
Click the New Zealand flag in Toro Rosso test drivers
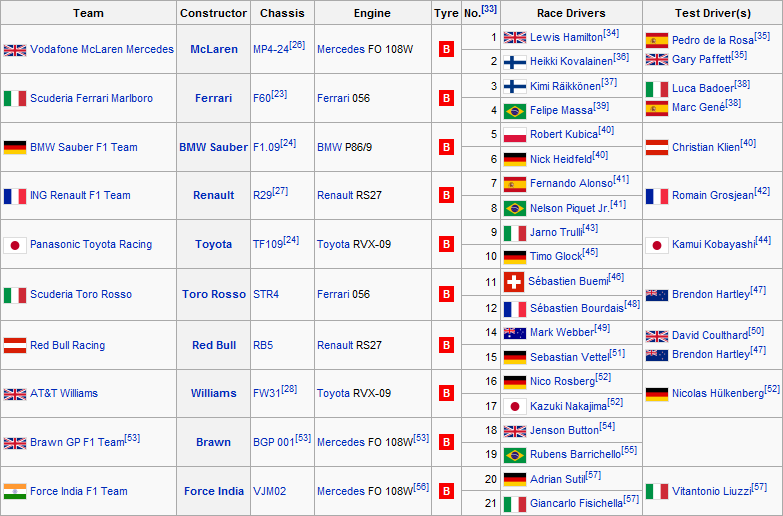pos(657,295)
